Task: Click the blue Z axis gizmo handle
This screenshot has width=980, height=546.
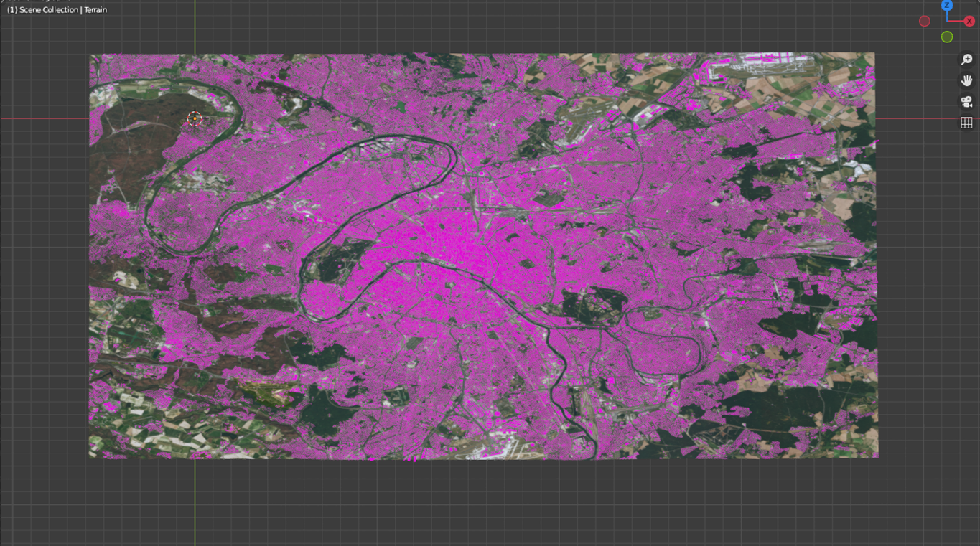Action: click(947, 6)
